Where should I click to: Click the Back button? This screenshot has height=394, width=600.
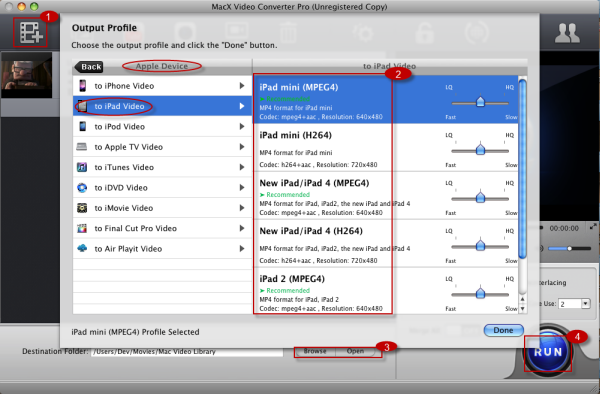pyautogui.click(x=89, y=67)
